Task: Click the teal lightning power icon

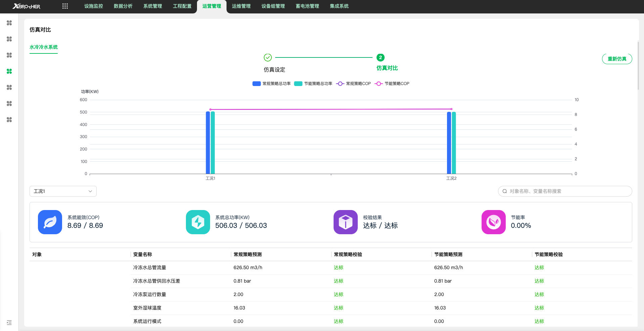Action: (x=198, y=222)
